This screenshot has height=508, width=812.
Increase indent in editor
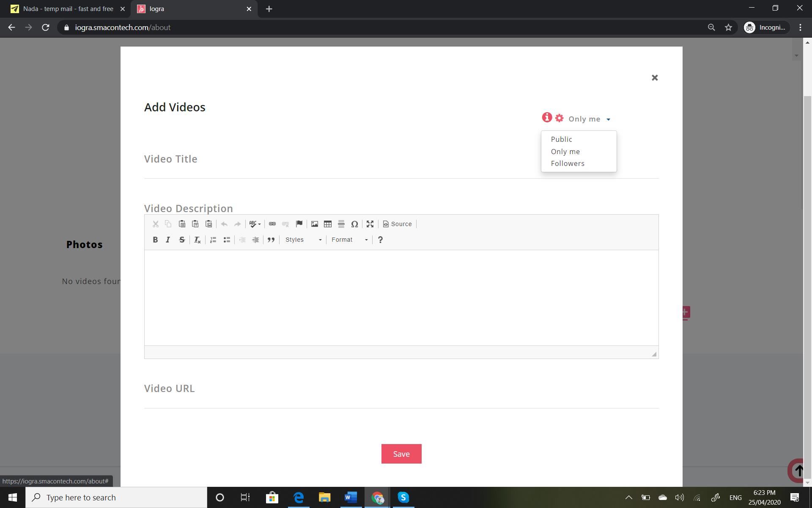pos(255,240)
